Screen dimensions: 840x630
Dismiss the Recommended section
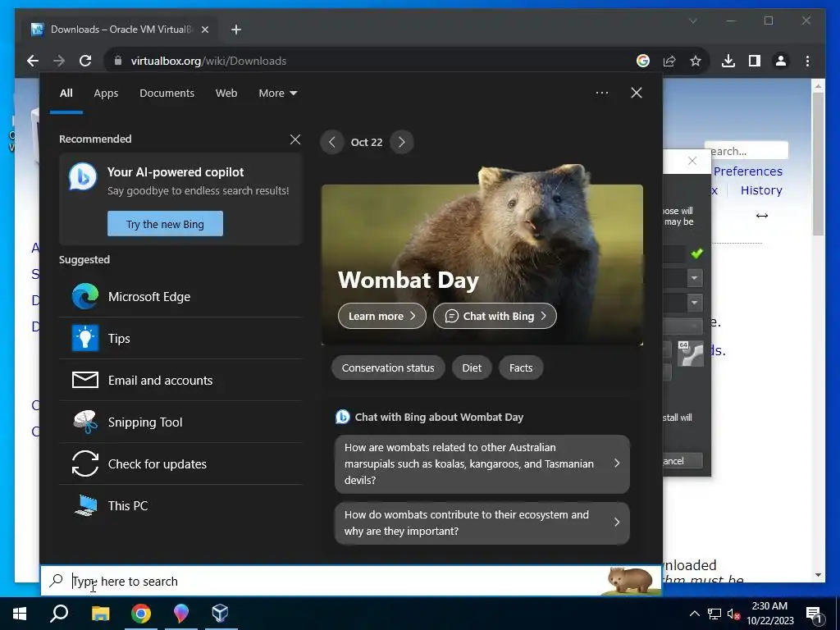(x=295, y=139)
